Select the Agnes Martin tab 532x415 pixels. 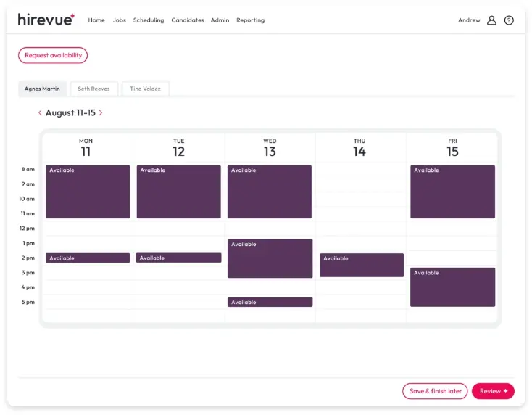tap(42, 89)
